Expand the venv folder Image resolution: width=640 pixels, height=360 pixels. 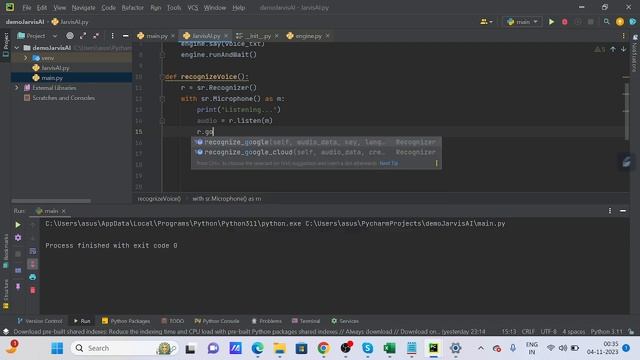[26, 58]
